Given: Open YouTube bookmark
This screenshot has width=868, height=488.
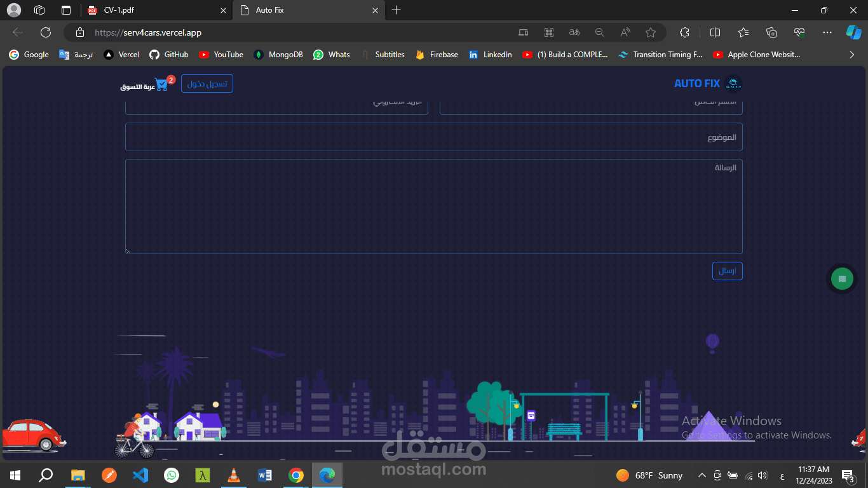Looking at the screenshot, I should 221,55.
